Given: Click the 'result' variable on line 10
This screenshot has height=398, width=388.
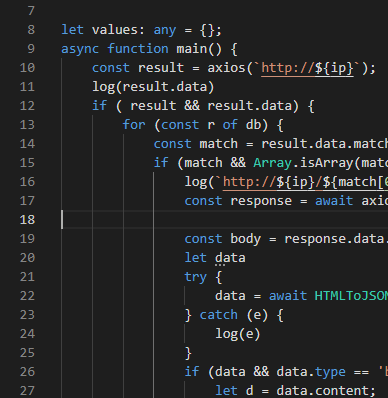Looking at the screenshot, I should tap(161, 68).
